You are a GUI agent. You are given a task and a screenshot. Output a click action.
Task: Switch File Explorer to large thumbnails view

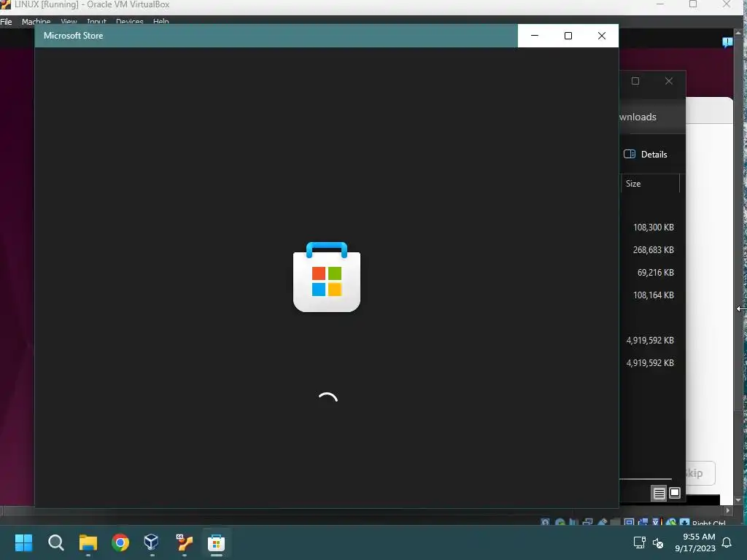coord(675,493)
